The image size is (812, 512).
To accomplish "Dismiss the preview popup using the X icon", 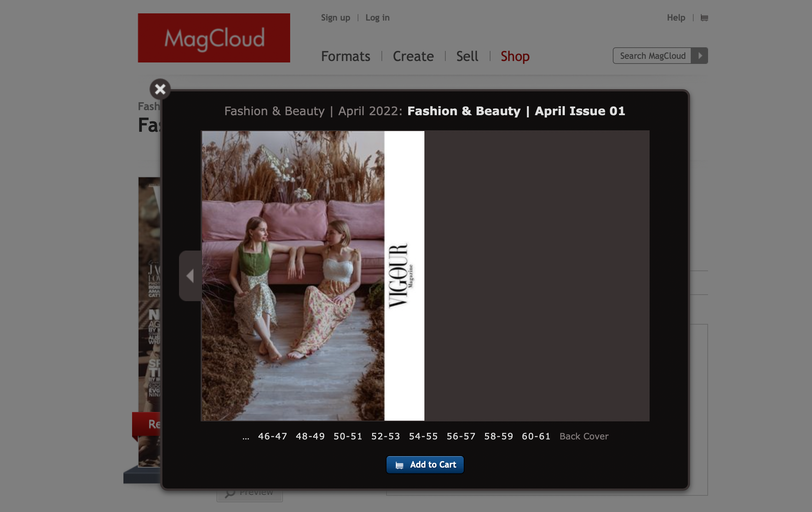I will click(x=160, y=89).
